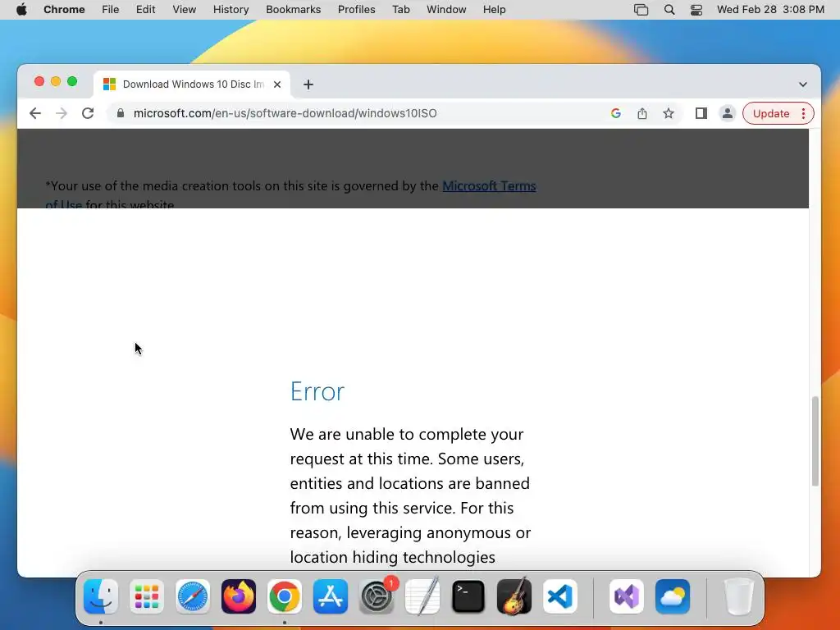
Task: Open Spotlight search in menu bar
Action: tap(669, 9)
